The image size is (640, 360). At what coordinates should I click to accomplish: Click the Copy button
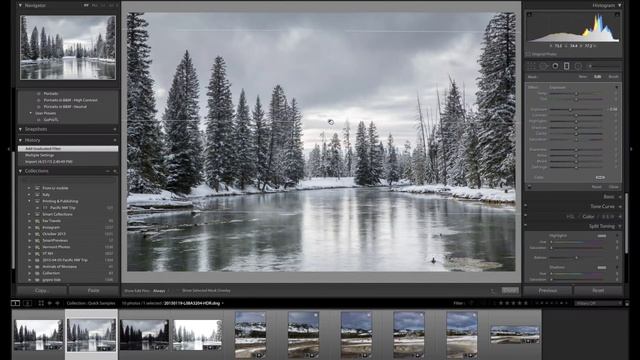(x=41, y=290)
